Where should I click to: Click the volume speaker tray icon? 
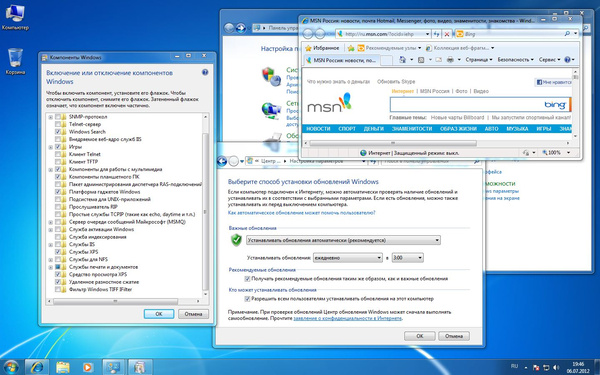pos(556,368)
